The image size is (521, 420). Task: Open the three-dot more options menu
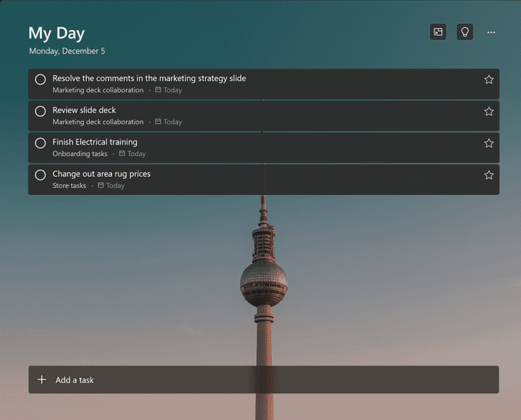point(491,32)
